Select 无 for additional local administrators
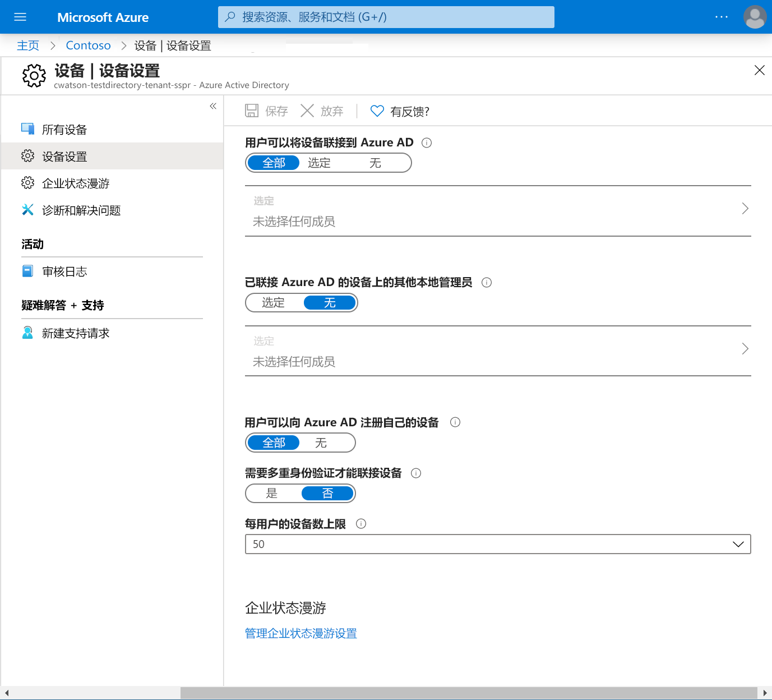 pyautogui.click(x=330, y=302)
